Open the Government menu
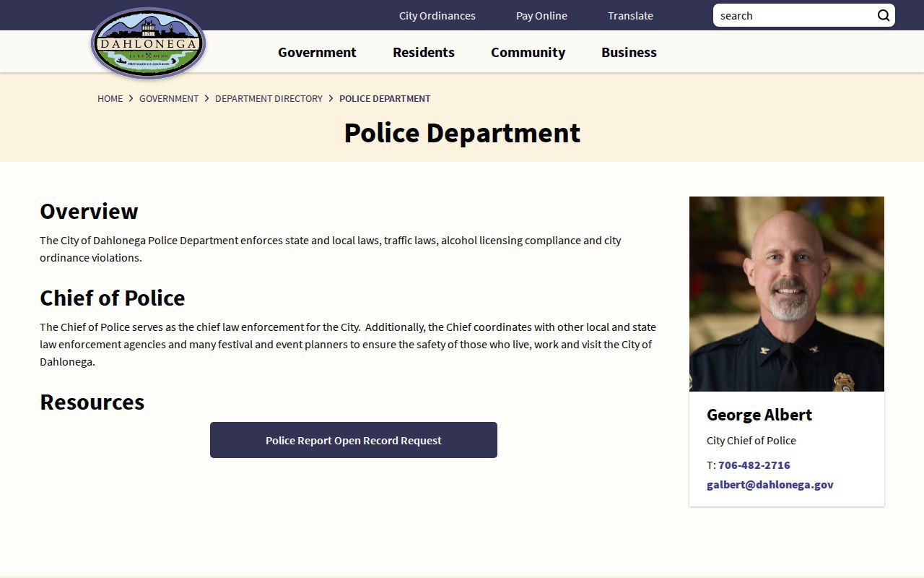 pyautogui.click(x=317, y=52)
